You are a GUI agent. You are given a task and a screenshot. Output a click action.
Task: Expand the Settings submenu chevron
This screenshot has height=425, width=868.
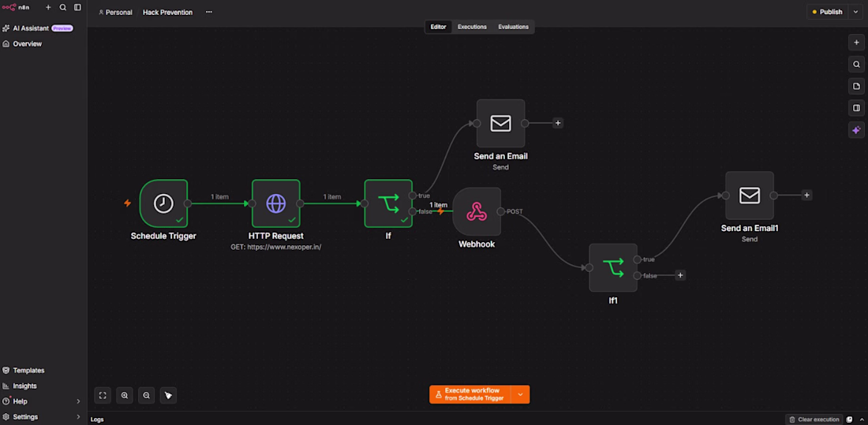coord(78,416)
